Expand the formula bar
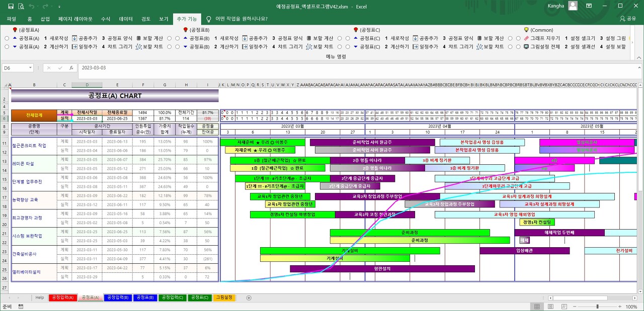The height and width of the screenshot is (311, 644). pyautogui.click(x=639, y=68)
